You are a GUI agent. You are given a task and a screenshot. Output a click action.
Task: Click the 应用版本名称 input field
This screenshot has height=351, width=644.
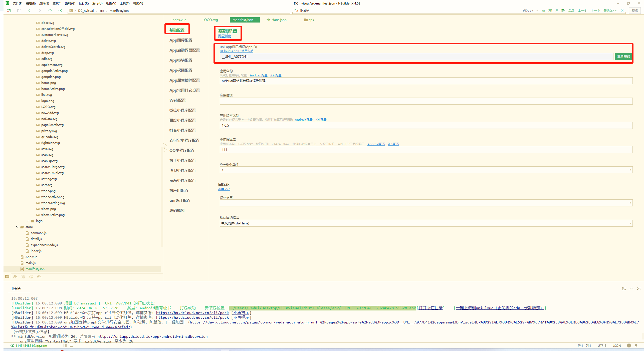click(x=426, y=125)
